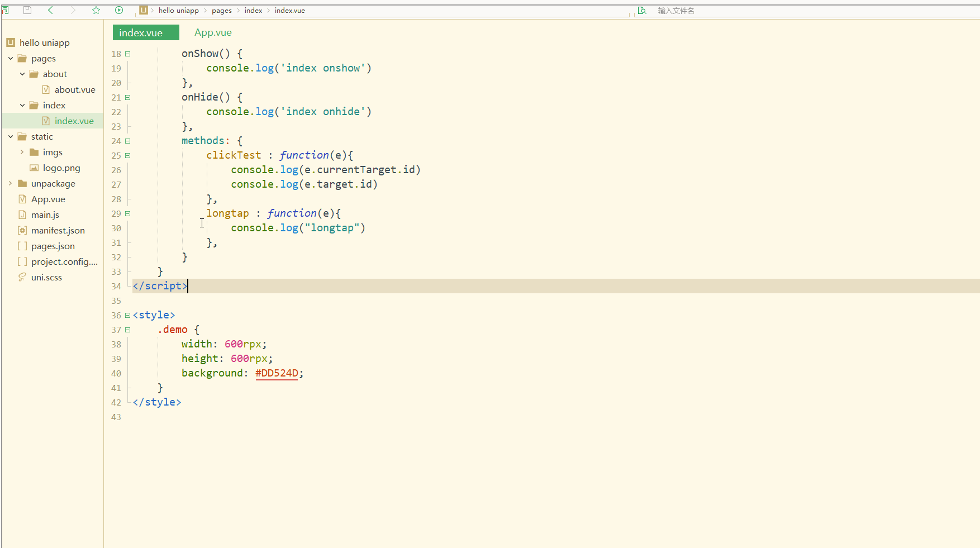Click the bookmark star icon
The height and width of the screenshot is (548, 980).
(96, 10)
